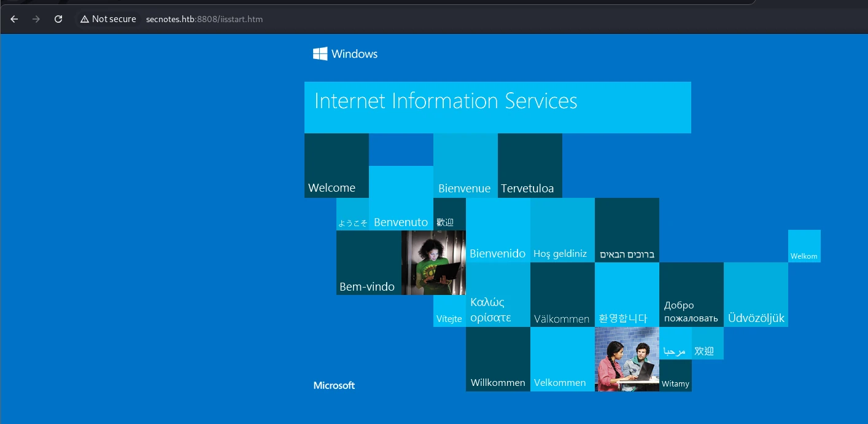This screenshot has width=868, height=424.
Task: Click the browser back arrow
Action: click(14, 19)
